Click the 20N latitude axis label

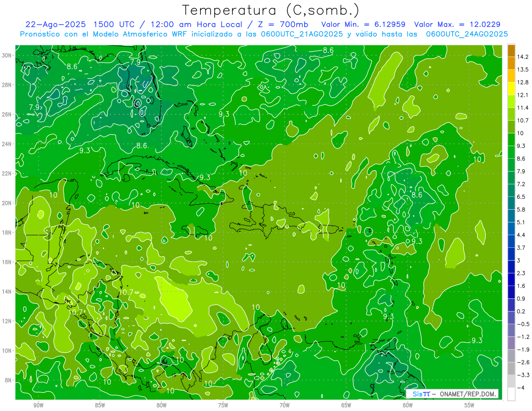coord(7,203)
